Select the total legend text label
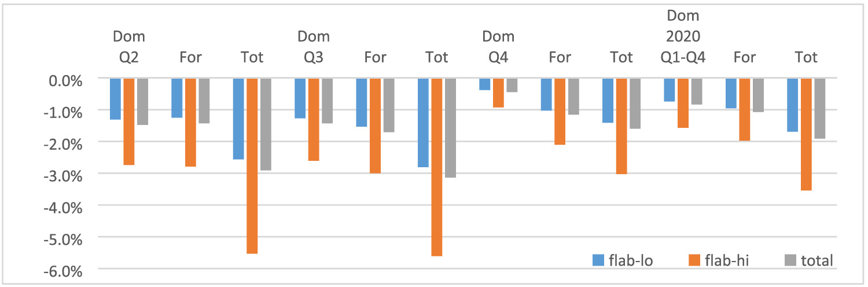868x287 pixels. click(x=817, y=260)
